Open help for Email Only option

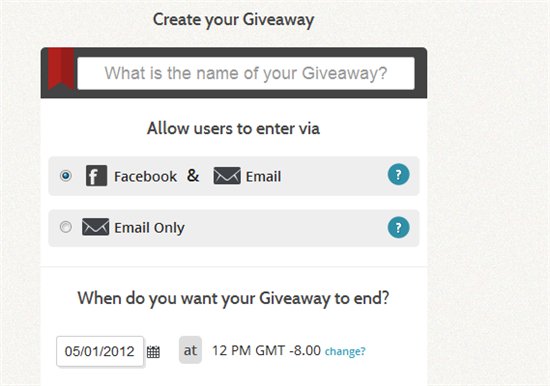point(398,227)
